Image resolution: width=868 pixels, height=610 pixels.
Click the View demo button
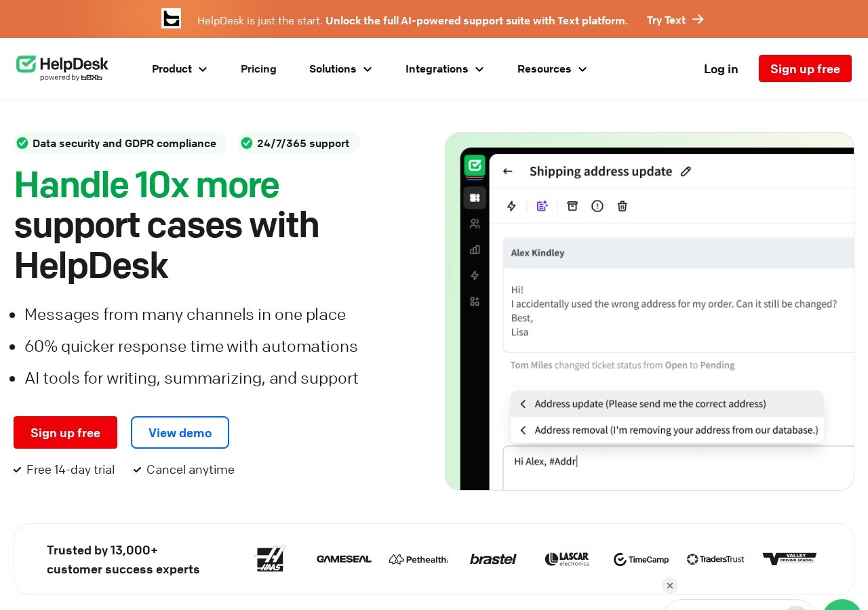click(180, 432)
